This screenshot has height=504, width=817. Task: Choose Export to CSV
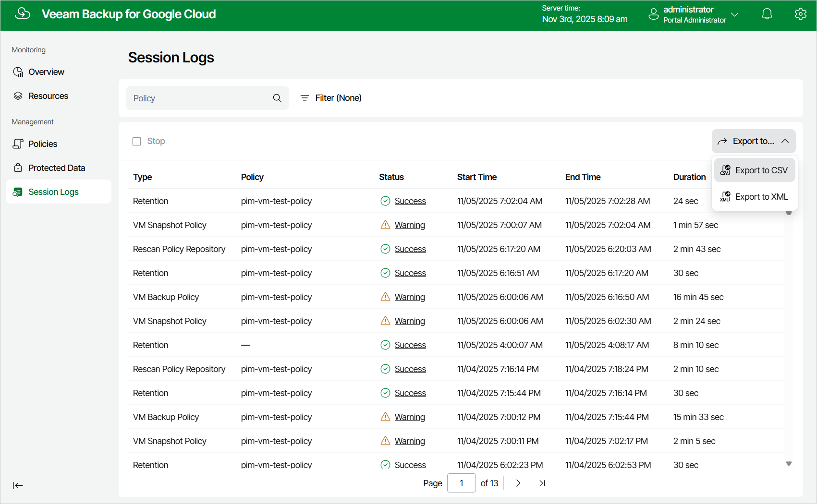(x=755, y=170)
